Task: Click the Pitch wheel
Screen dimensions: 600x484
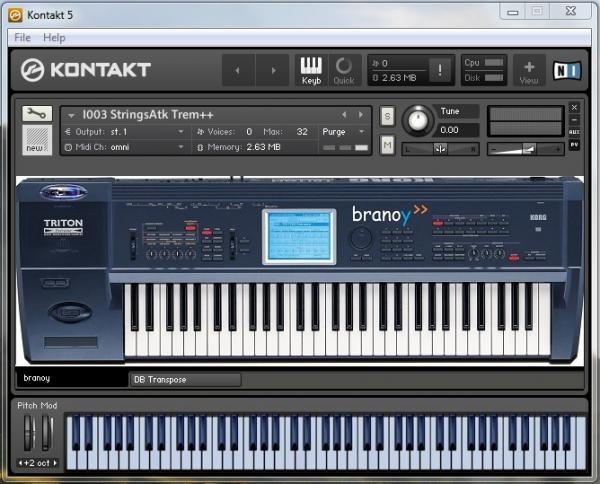Action: click(x=29, y=432)
